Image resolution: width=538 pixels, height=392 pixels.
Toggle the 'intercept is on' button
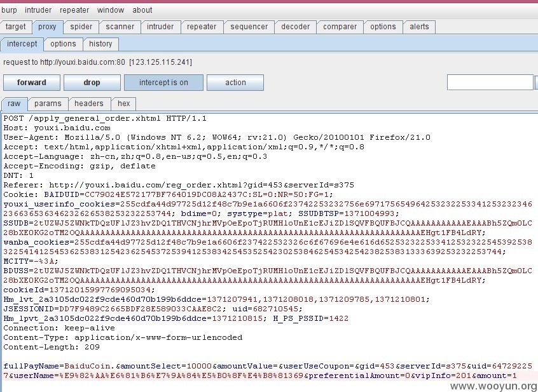tap(163, 83)
